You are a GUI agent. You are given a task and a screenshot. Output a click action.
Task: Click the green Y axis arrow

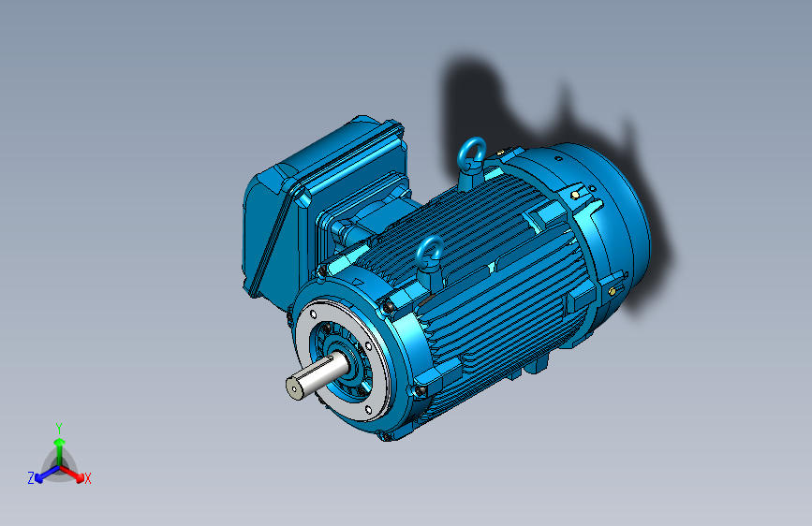pyautogui.click(x=60, y=450)
